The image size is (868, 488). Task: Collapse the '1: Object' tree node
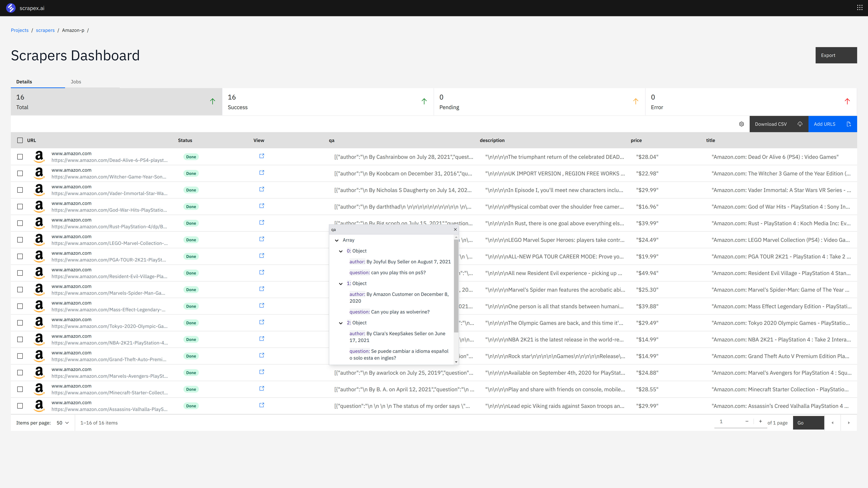click(341, 284)
